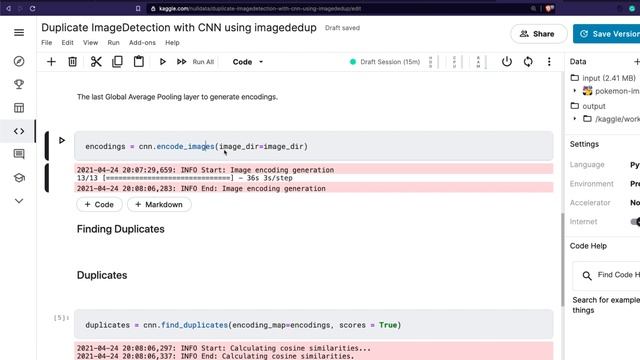Open the File menu
Image resolution: width=640 pixels, height=360 pixels.
(x=47, y=42)
